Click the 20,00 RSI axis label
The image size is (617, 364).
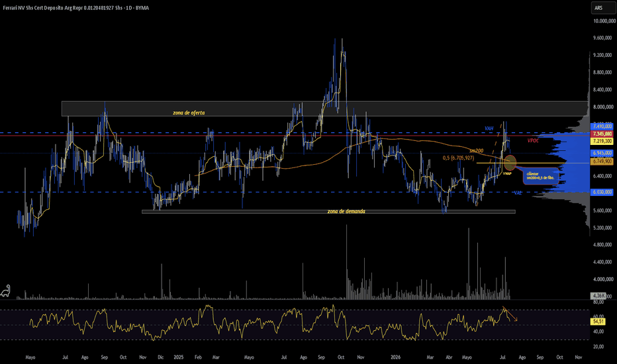point(598,347)
